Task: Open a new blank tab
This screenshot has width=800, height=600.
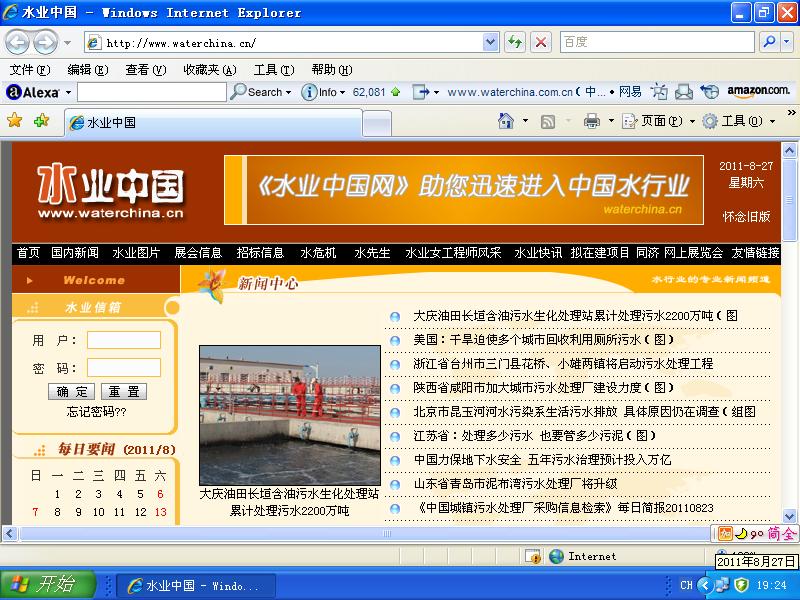Action: pyautogui.click(x=377, y=123)
